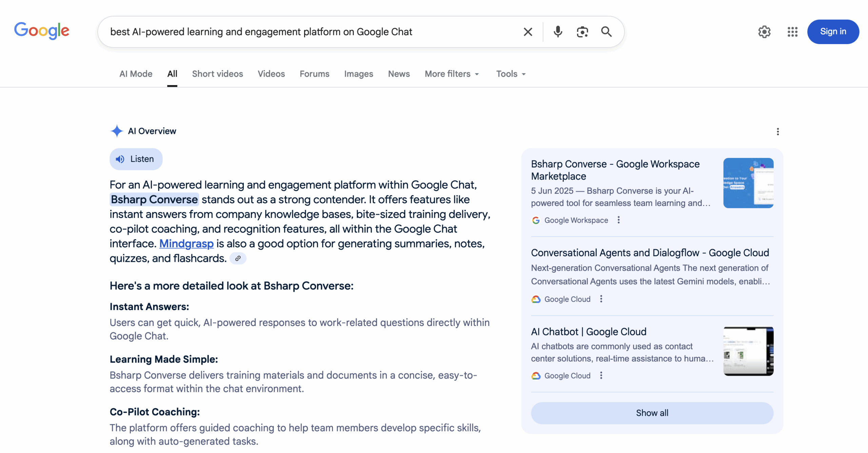Screen dimensions: 868x453
Task: Click the Google Workspace source favicon
Action: coord(536,220)
